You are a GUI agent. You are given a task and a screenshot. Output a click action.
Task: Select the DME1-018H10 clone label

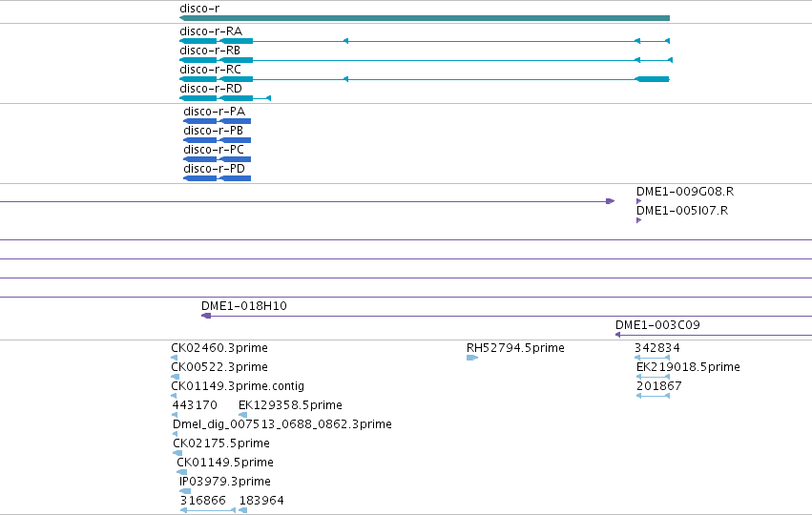pos(244,306)
